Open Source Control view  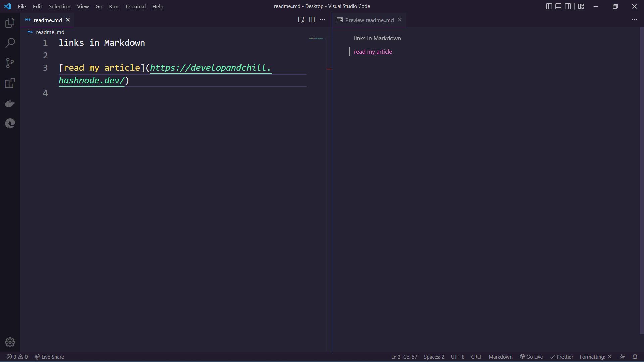(x=10, y=63)
